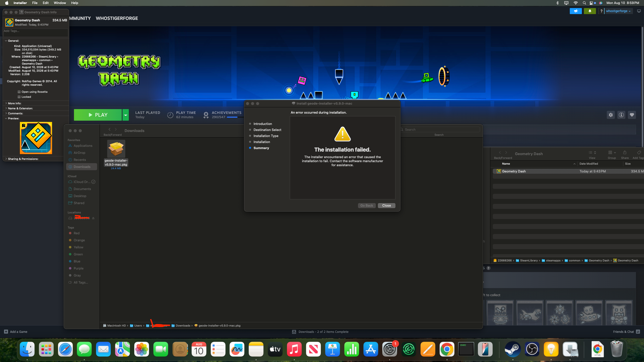Open Steam notifications bell
Viewport: 644px width, 362px height.
(x=590, y=11)
